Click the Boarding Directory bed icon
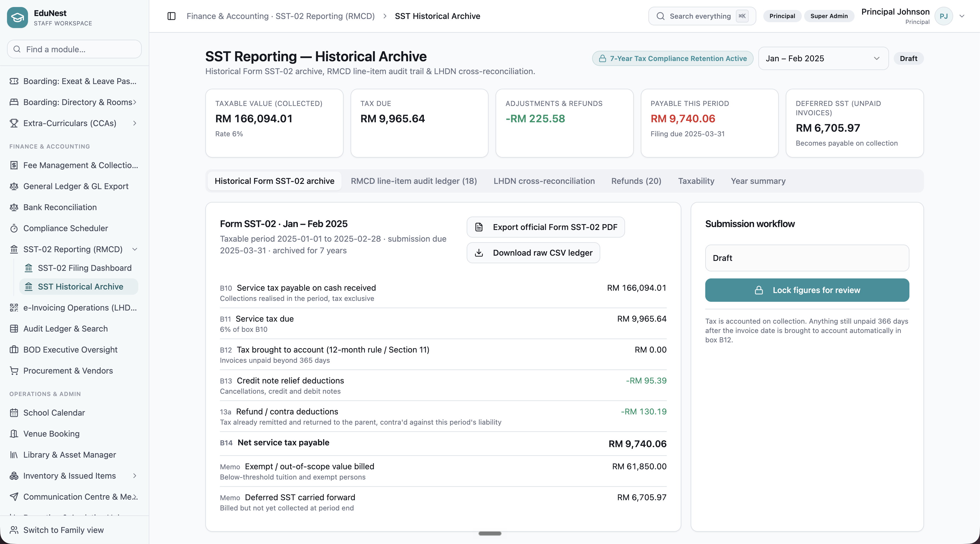 pos(14,102)
